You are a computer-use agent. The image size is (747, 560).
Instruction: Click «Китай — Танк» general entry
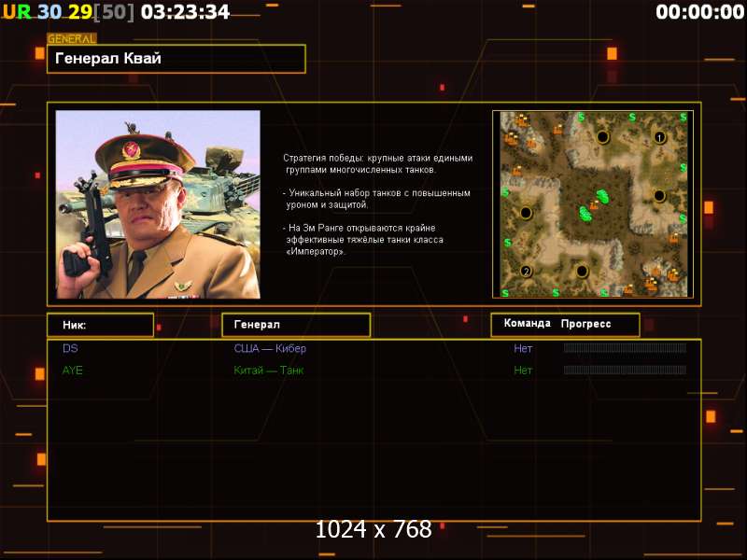pyautogui.click(x=269, y=370)
